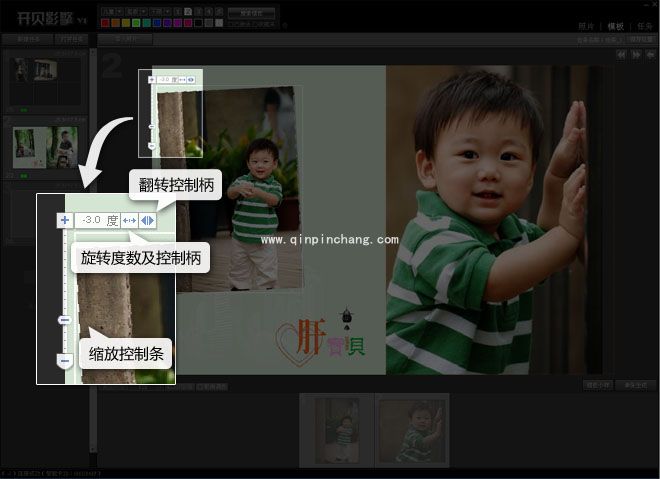
Task: Click the 新建任务 button
Action: pos(28,39)
